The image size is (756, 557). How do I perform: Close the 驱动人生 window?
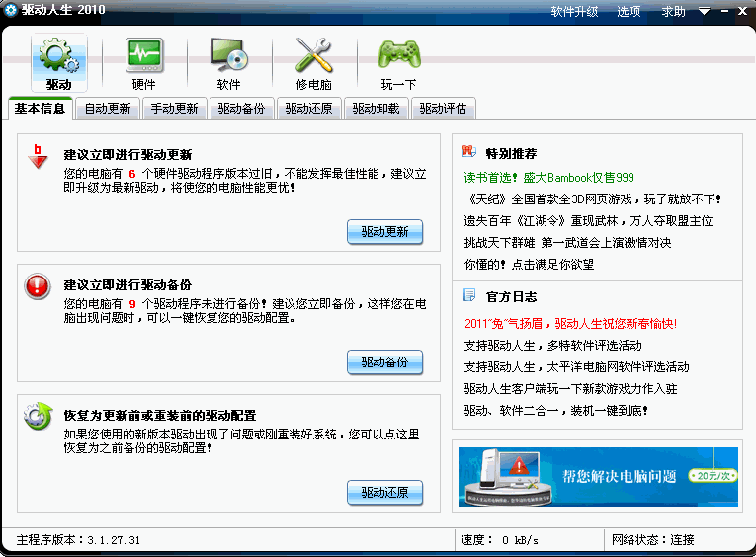pyautogui.click(x=742, y=11)
